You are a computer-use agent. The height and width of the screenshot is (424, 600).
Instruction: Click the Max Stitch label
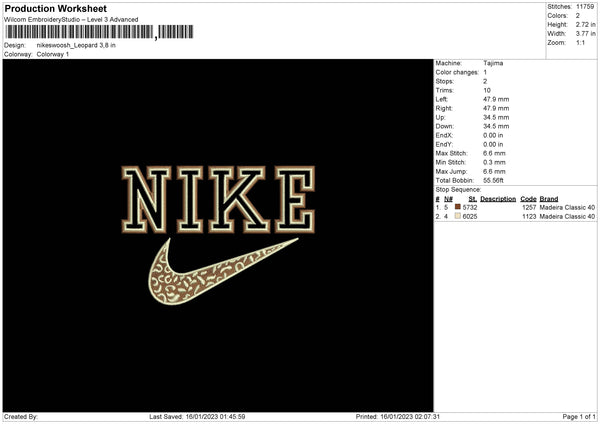point(452,153)
